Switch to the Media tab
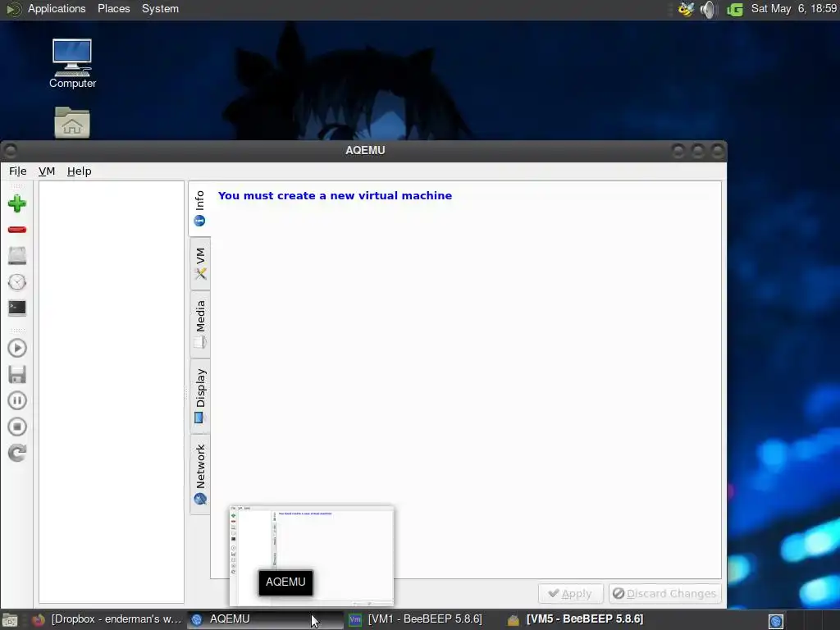This screenshot has width=840, height=630. pyautogui.click(x=200, y=325)
